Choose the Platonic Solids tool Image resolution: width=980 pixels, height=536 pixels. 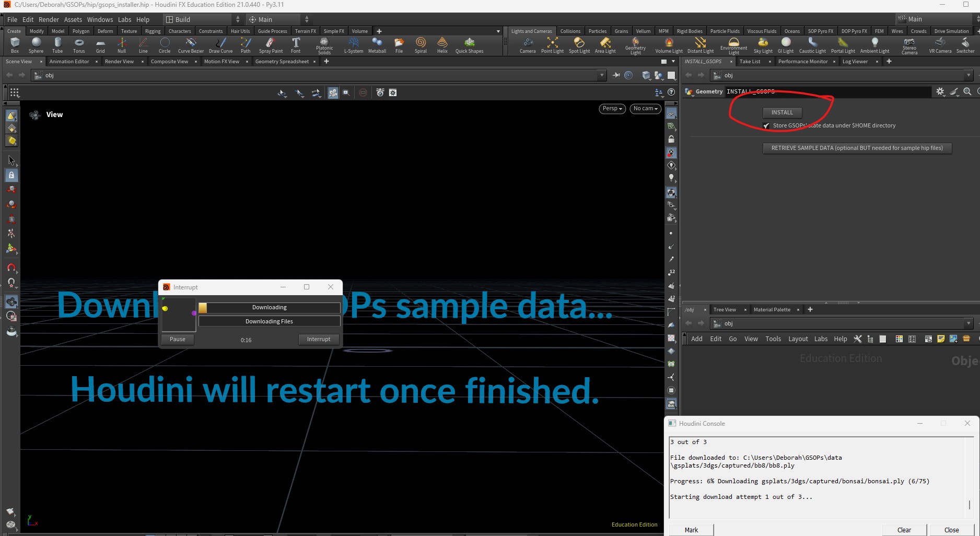coord(324,45)
